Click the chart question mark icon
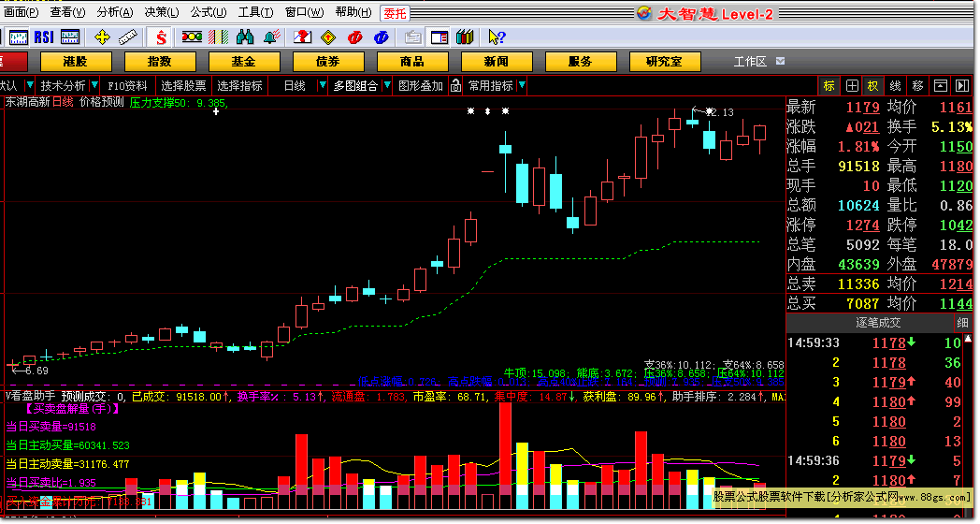 click(302, 37)
